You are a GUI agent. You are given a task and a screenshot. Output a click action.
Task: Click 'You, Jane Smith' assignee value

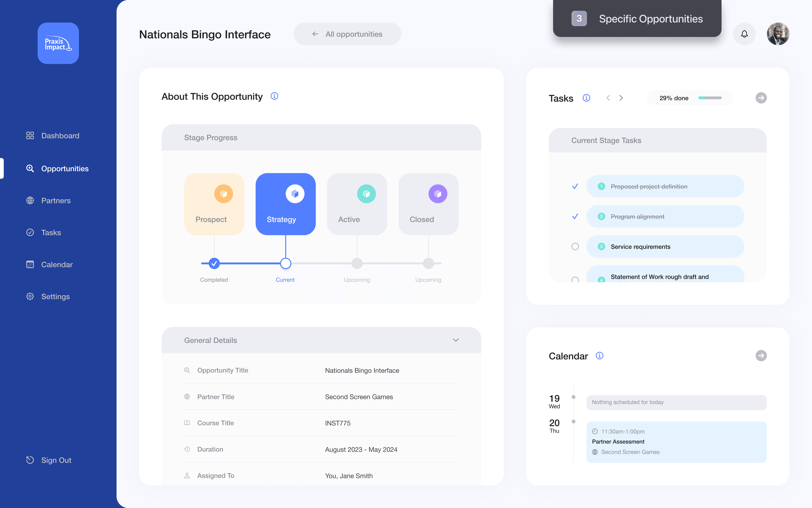pos(349,476)
